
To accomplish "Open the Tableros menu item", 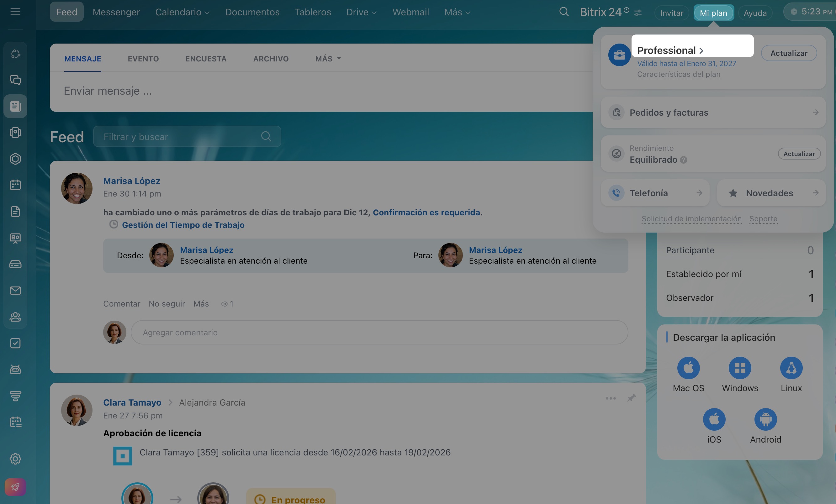I will [313, 12].
